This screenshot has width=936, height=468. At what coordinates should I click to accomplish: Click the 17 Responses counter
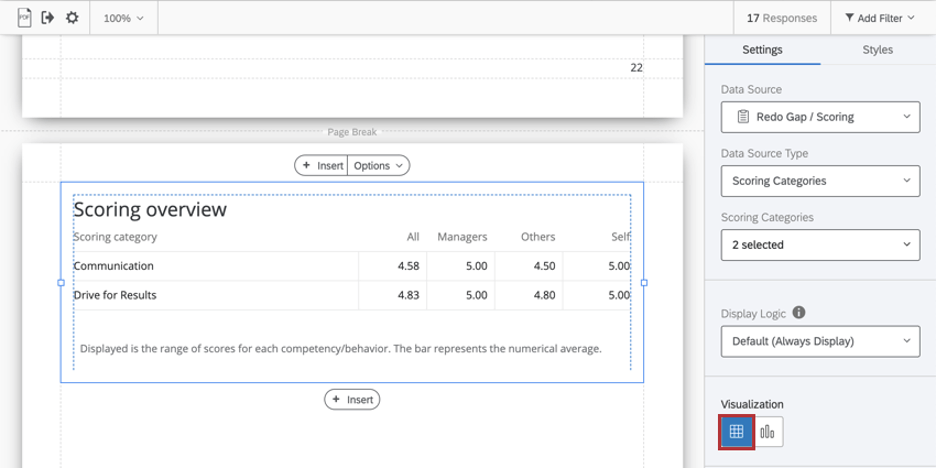coord(781,18)
